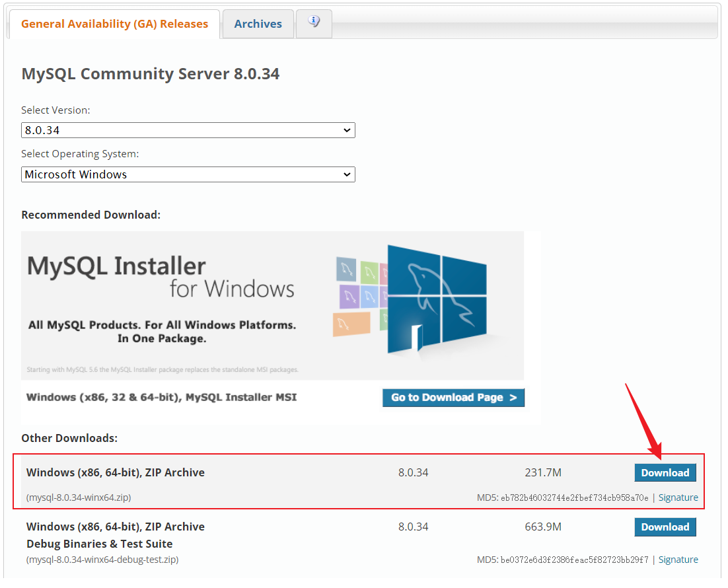Click the 231.7M file size value
Image resolution: width=728 pixels, height=588 pixels.
[543, 472]
